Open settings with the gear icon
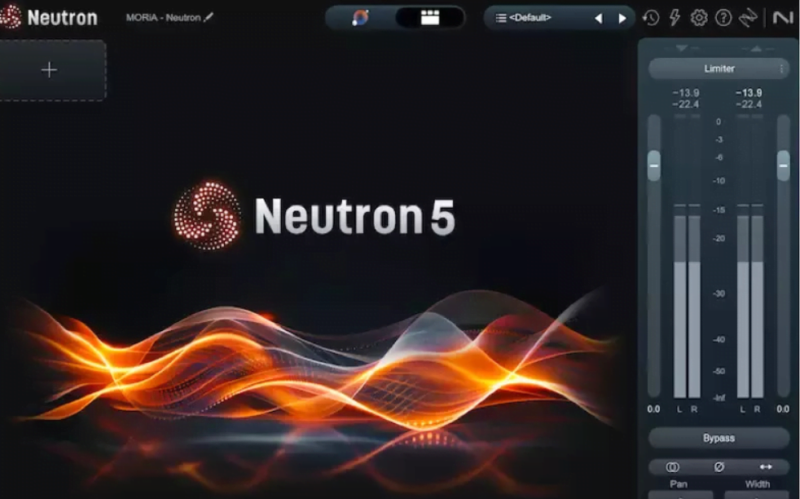This screenshot has height=499, width=800. [699, 18]
